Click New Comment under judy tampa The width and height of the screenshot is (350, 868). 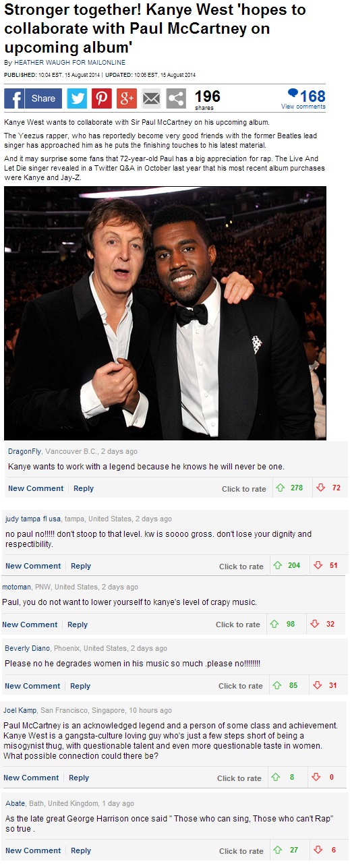tap(33, 566)
